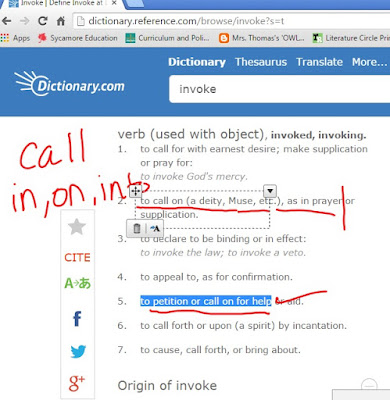Open the Curriculum and Poli... bookmark
Viewport: 390px width, 400px height.
pos(168,38)
